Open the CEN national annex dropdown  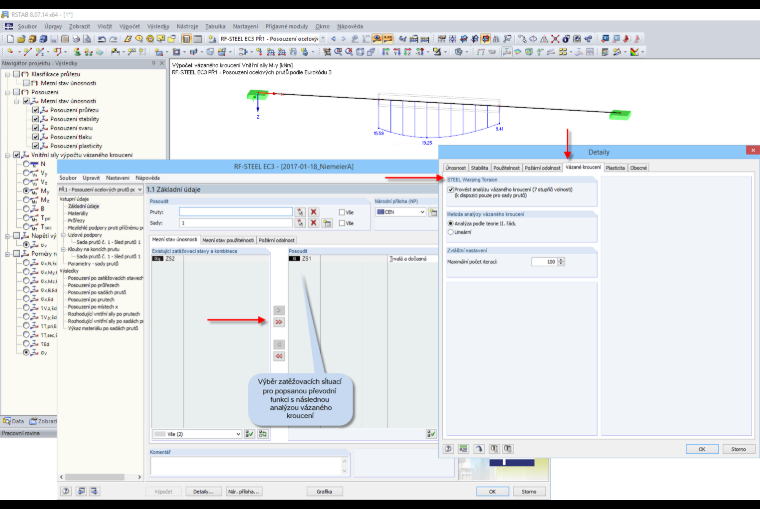click(x=422, y=212)
